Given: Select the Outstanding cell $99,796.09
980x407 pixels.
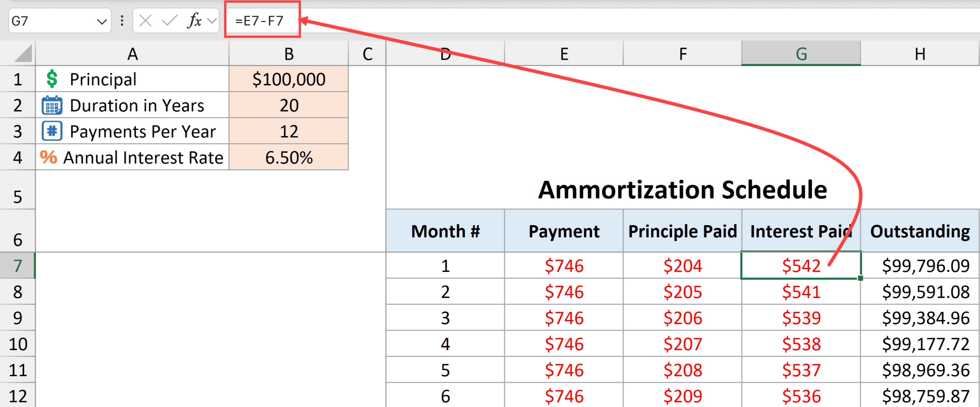Looking at the screenshot, I should pos(920,266).
